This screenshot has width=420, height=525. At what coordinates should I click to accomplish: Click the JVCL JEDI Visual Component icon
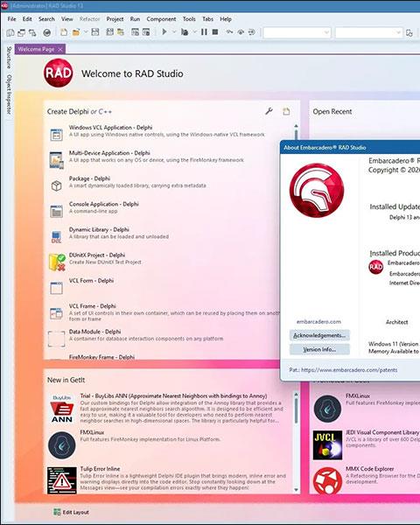[327, 445]
